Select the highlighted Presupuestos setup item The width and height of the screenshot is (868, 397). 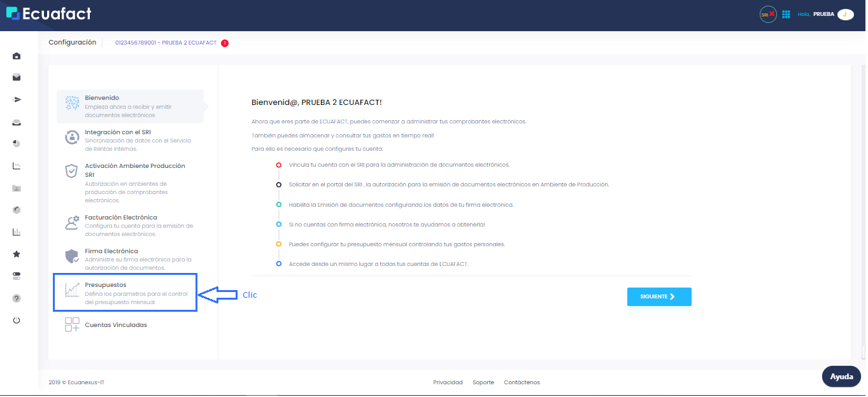[125, 293]
